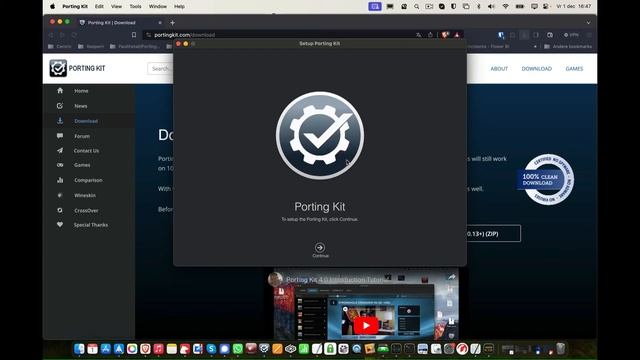
Task: Click the bookmark icon beside address bar
Action: click(x=134, y=35)
